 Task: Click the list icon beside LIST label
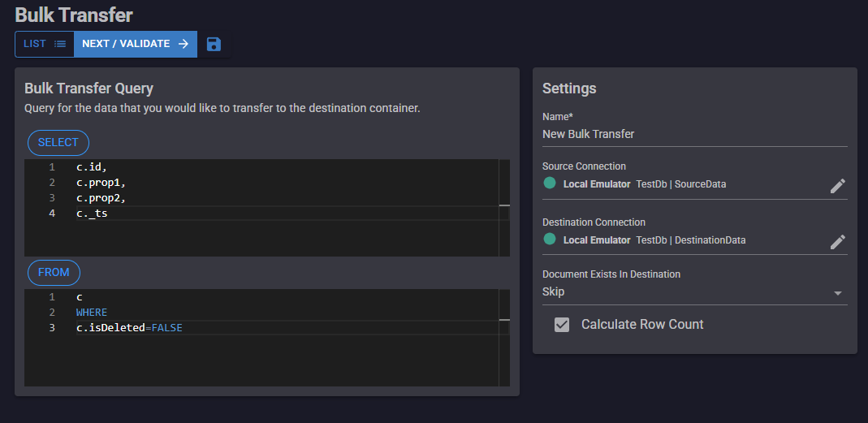[60, 44]
